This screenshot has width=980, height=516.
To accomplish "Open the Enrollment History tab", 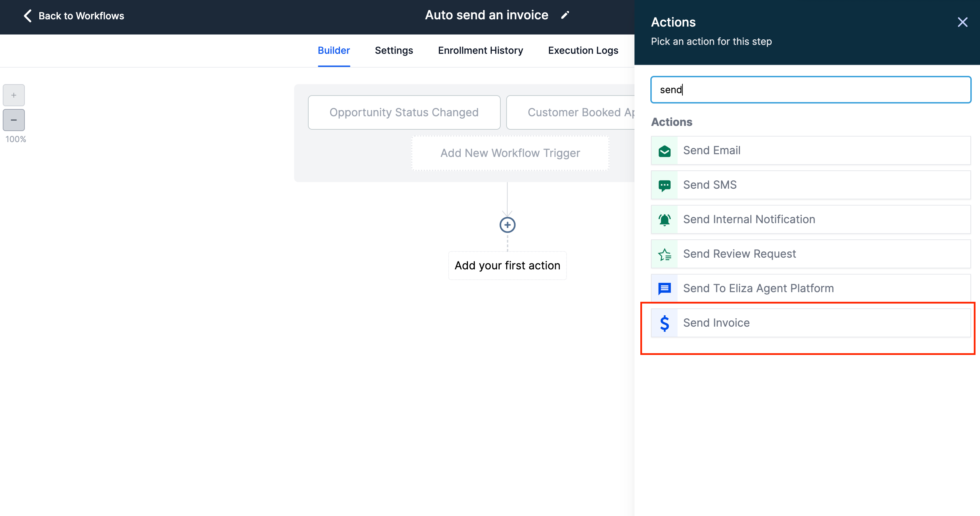I will [480, 51].
